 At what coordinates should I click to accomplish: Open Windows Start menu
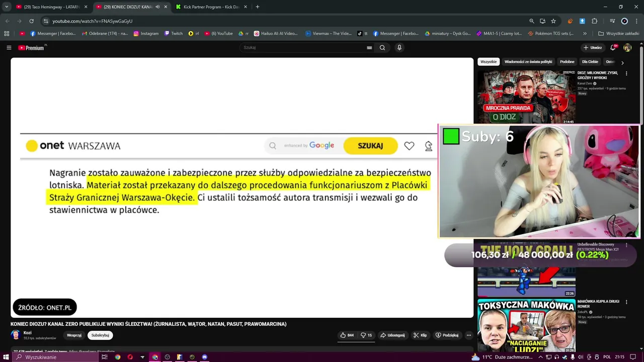(6, 357)
